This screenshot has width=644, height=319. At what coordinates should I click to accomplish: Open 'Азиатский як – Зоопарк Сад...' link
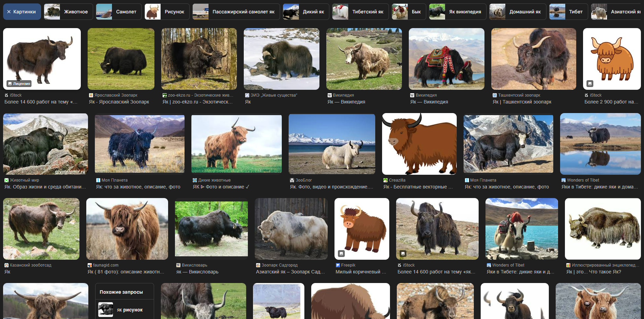coord(290,272)
